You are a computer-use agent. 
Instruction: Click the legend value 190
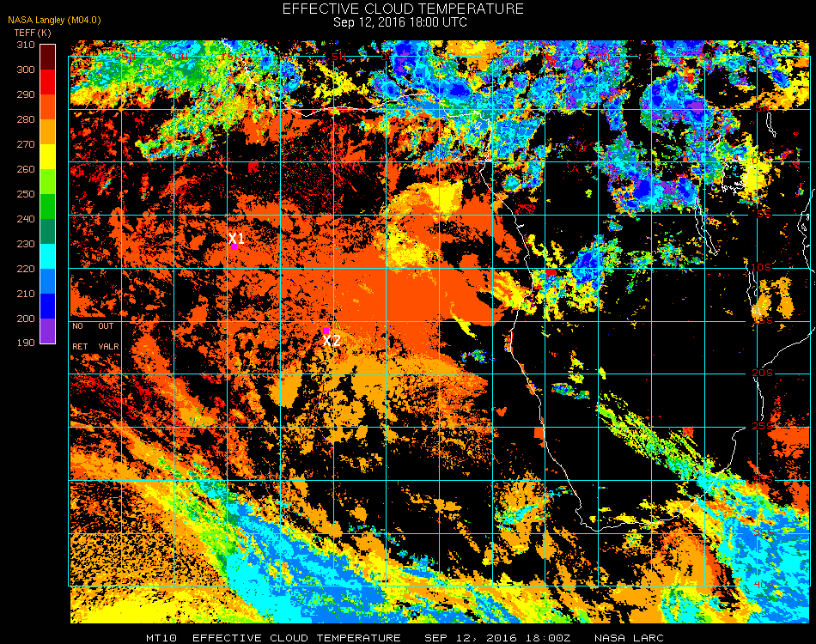[x=26, y=343]
